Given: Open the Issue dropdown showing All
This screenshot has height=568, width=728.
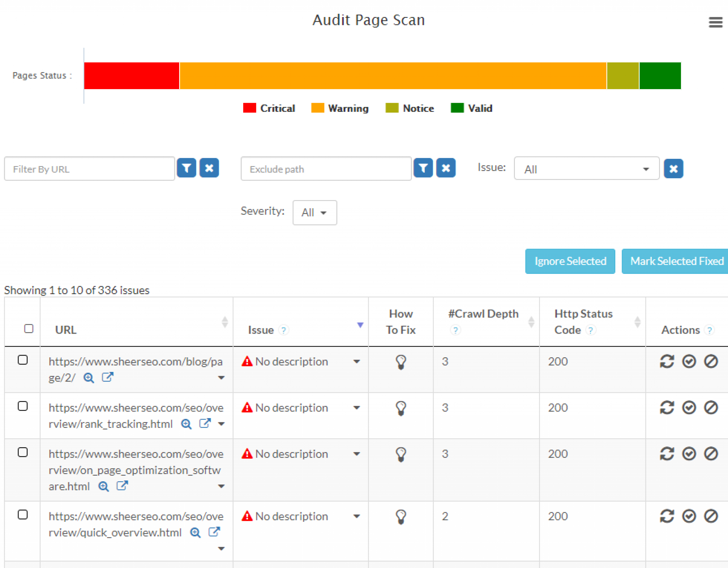Looking at the screenshot, I should click(587, 169).
